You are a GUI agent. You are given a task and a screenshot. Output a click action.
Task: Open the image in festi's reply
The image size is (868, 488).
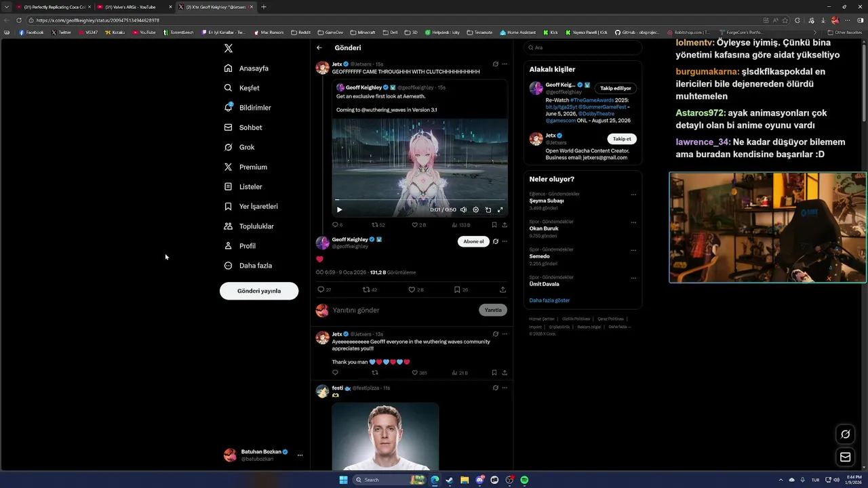click(385, 436)
